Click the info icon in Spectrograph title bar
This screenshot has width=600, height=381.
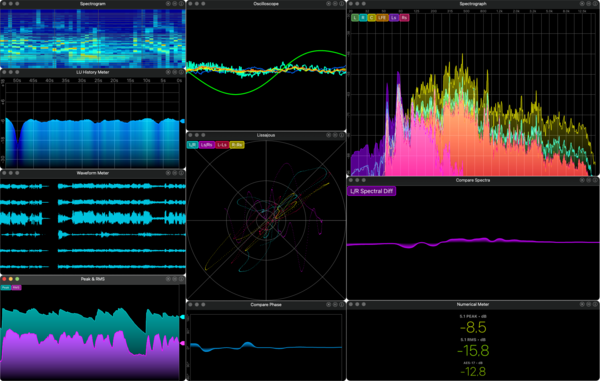(x=595, y=3)
